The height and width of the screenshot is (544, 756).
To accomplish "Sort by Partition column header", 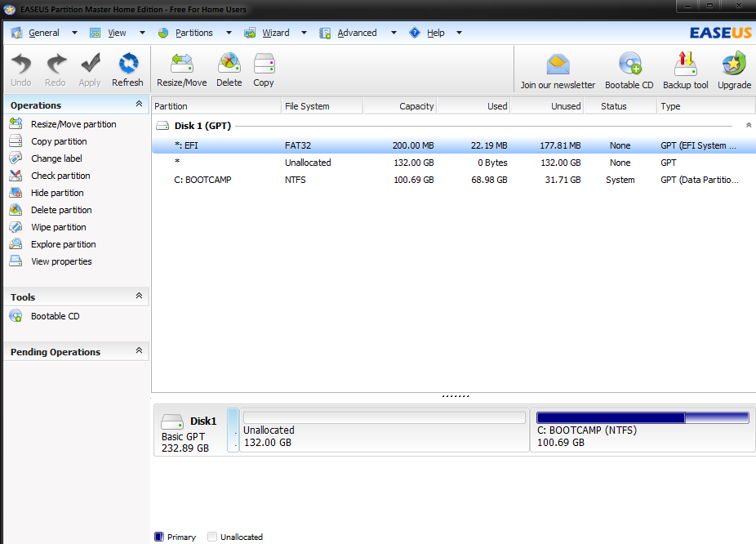I will (216, 106).
